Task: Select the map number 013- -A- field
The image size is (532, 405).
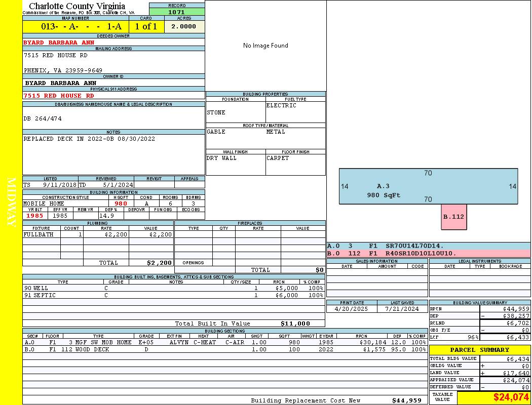Action: point(75,27)
